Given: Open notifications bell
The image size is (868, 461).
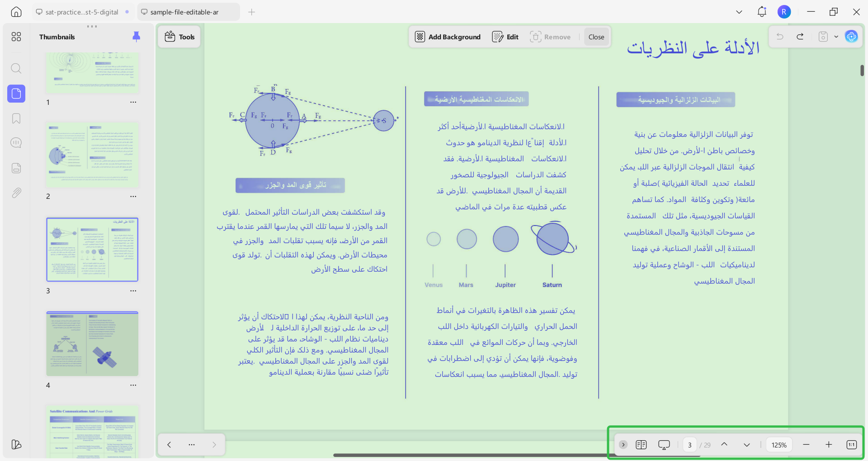Looking at the screenshot, I should (762, 12).
